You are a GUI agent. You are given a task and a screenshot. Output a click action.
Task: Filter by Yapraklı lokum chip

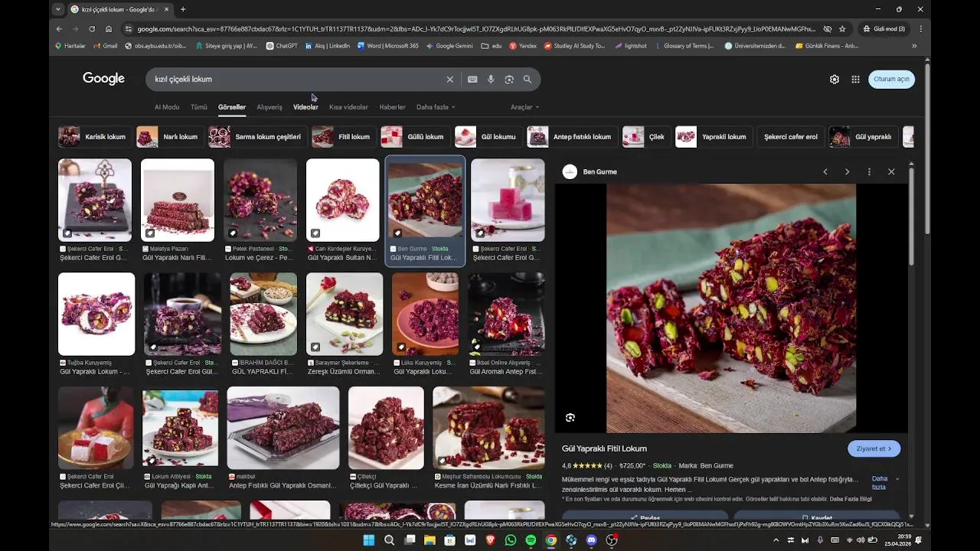[713, 137]
